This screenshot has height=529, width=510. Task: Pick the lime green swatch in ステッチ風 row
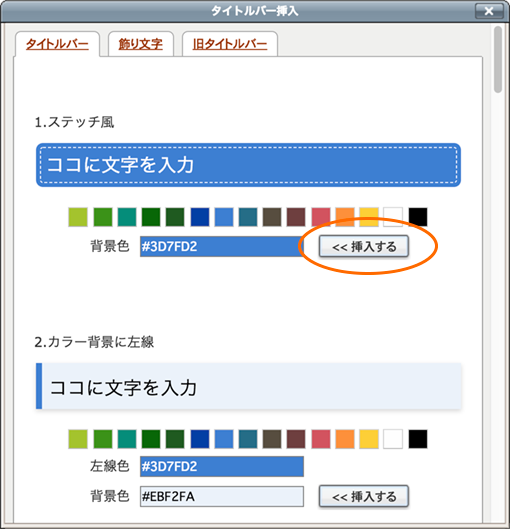point(78,217)
